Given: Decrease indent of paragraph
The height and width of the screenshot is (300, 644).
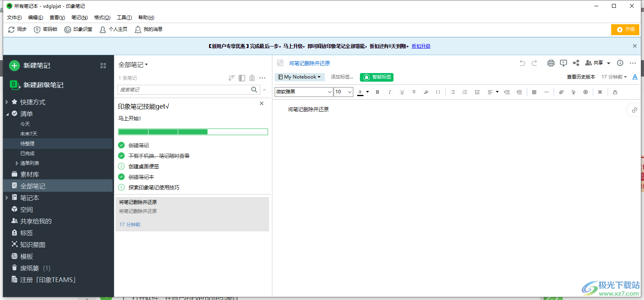Looking at the screenshot, I should (x=507, y=92).
